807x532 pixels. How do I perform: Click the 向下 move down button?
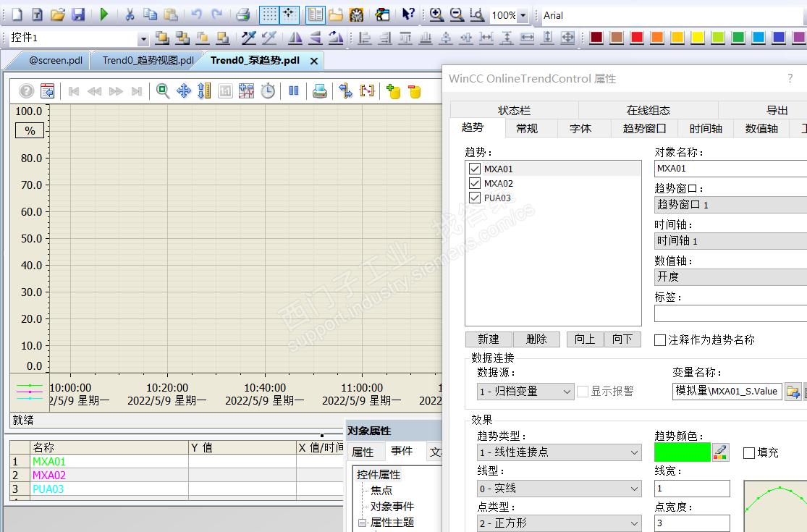[622, 339]
